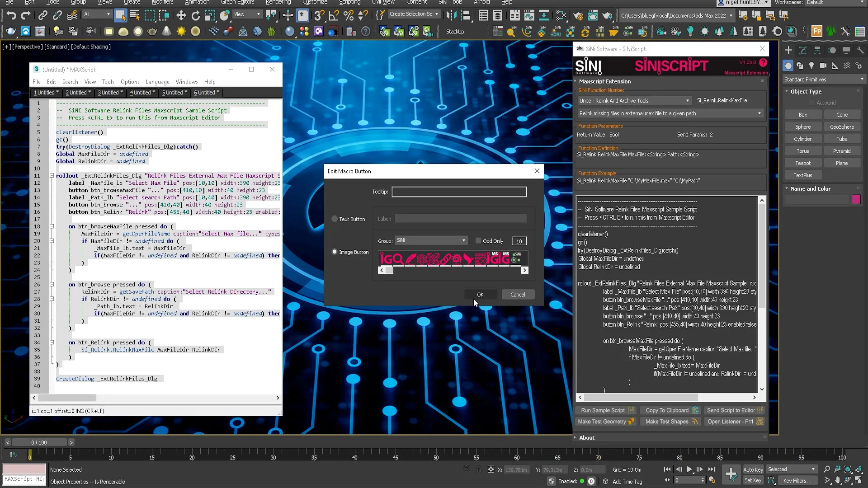
Task: Open the Create tab plus icon in command panel
Action: [x=788, y=50]
